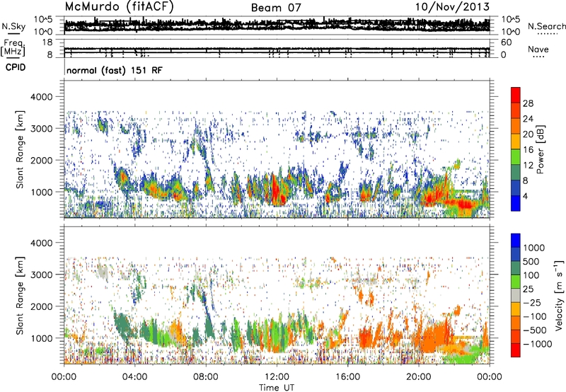Click the Velocity colorbar value '1000'
The image size is (566, 392).
(x=534, y=248)
